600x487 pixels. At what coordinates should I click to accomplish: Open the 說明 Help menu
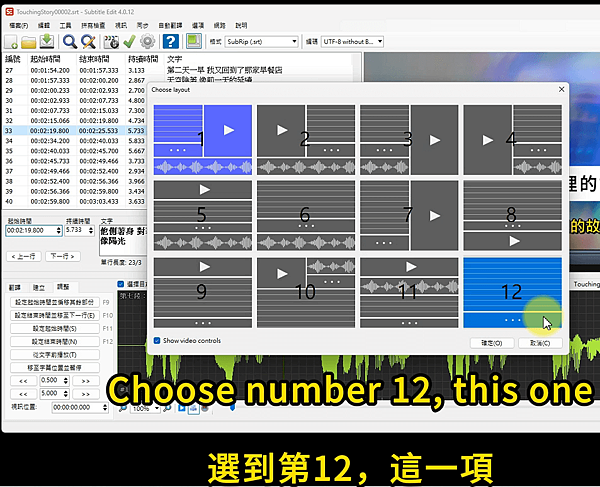pyautogui.click(x=241, y=25)
